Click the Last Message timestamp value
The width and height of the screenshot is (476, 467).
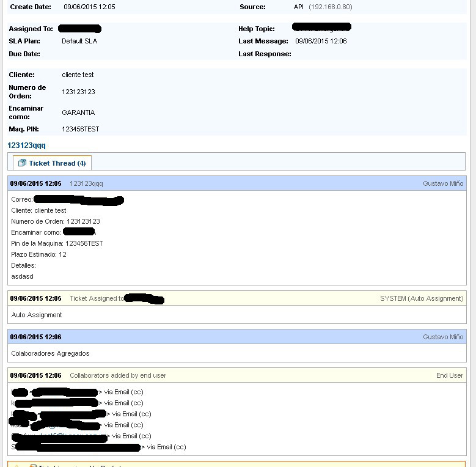coord(321,41)
